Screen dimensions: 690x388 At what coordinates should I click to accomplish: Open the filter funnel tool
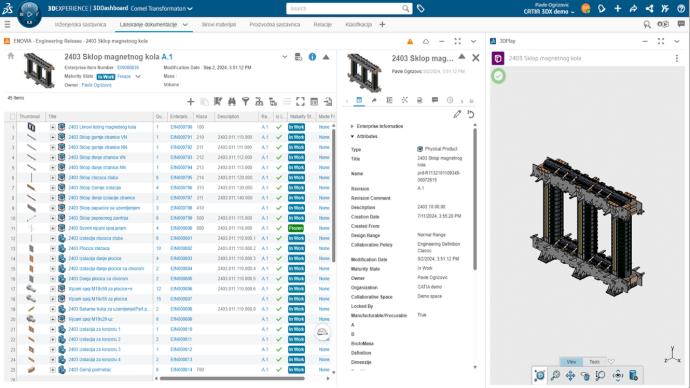point(246,102)
